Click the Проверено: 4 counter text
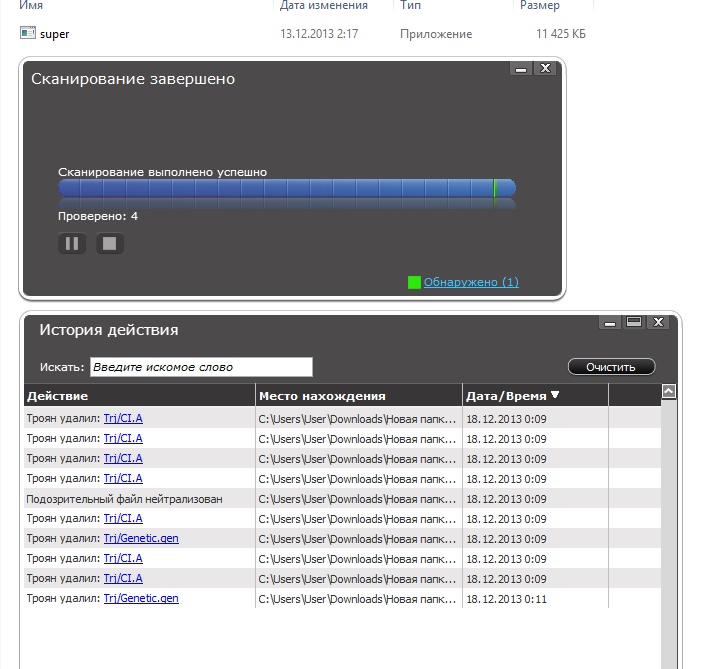 pos(98,216)
